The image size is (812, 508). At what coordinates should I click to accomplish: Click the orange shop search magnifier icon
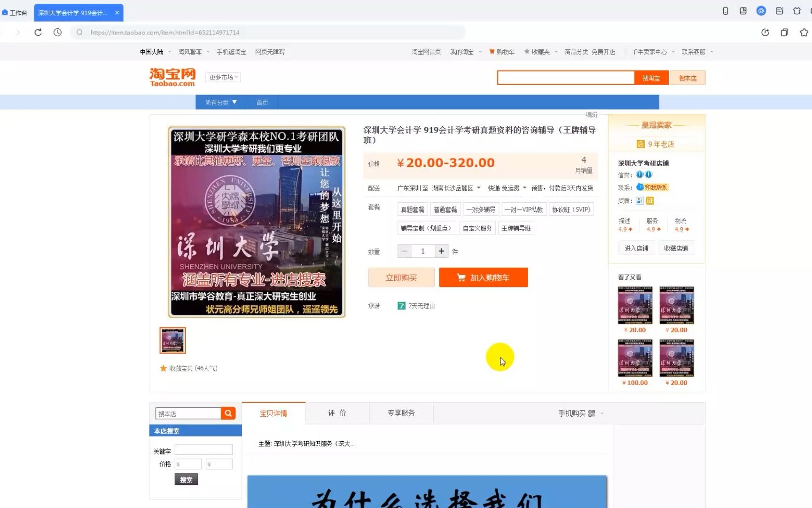coord(228,413)
